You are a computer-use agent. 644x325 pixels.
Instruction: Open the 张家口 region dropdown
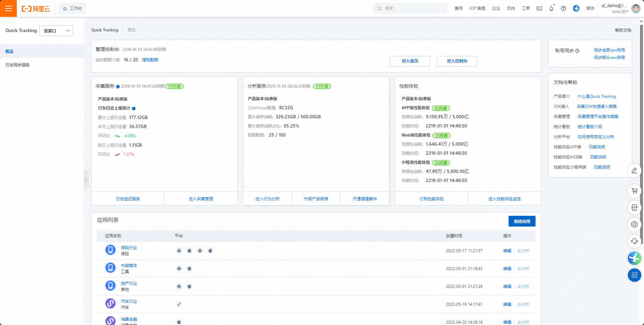[56, 31]
